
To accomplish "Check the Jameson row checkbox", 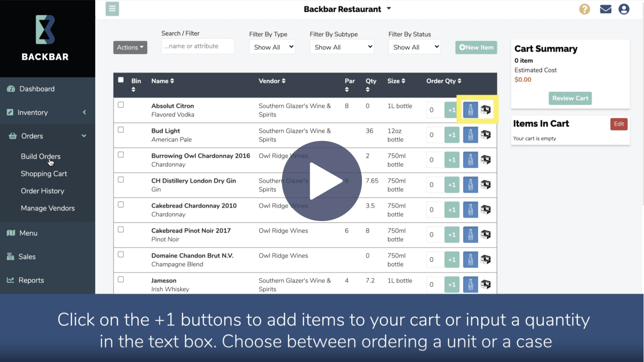I will pyautogui.click(x=121, y=279).
